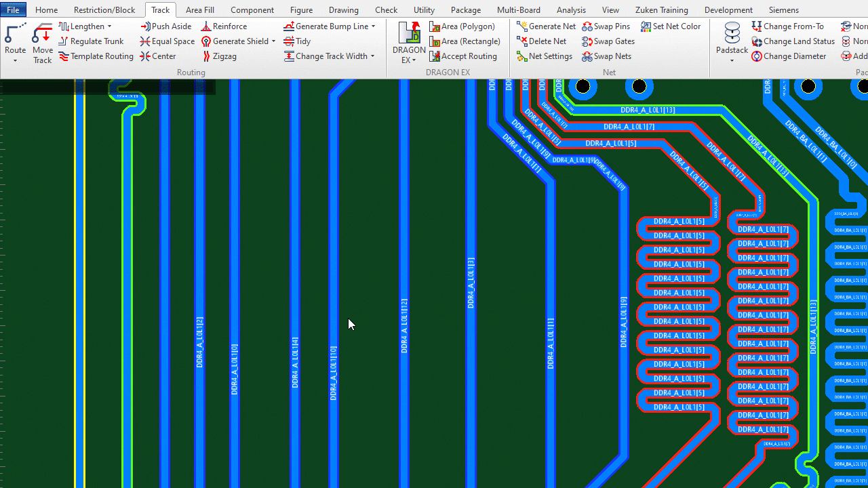Activate the Reinforce routing tool
The width and height of the screenshot is (868, 488).
pos(224,26)
